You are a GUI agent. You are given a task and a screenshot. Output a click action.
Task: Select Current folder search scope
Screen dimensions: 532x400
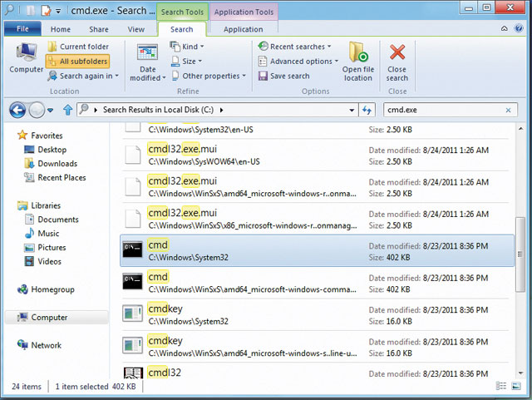(x=78, y=47)
